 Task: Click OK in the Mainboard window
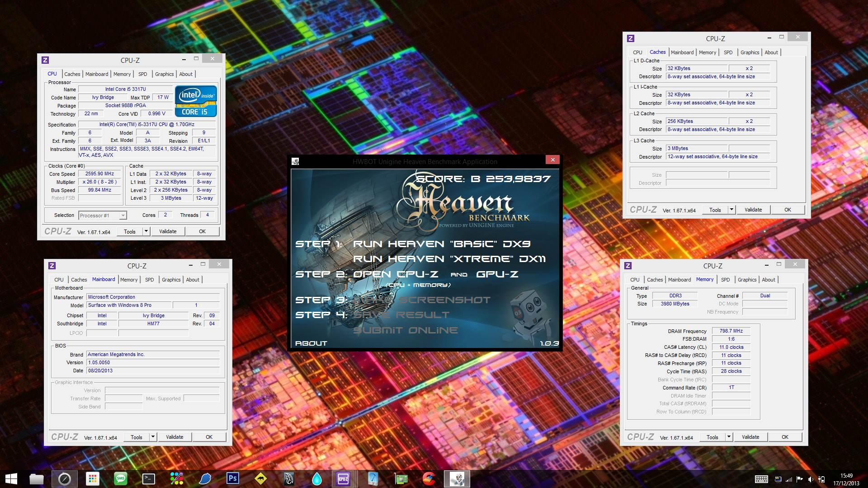pyautogui.click(x=209, y=437)
